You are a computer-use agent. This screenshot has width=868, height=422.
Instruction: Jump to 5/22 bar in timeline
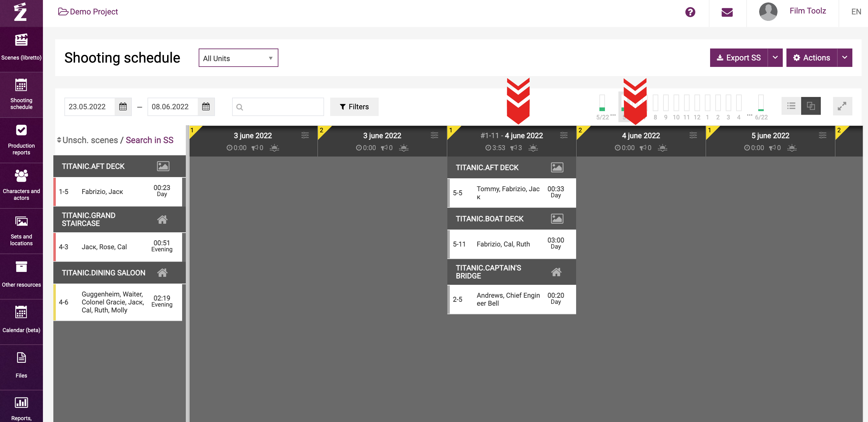click(x=602, y=103)
